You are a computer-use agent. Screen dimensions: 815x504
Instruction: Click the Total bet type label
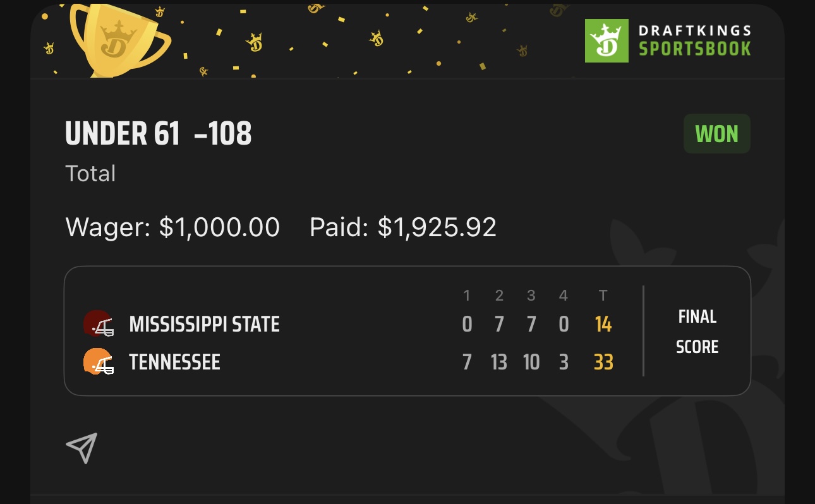(x=90, y=174)
